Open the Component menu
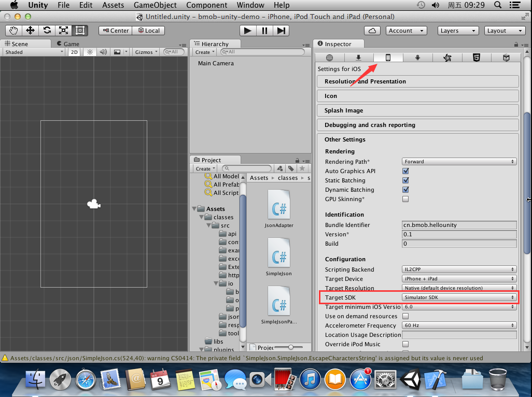The height and width of the screenshot is (397, 532). [206, 5]
